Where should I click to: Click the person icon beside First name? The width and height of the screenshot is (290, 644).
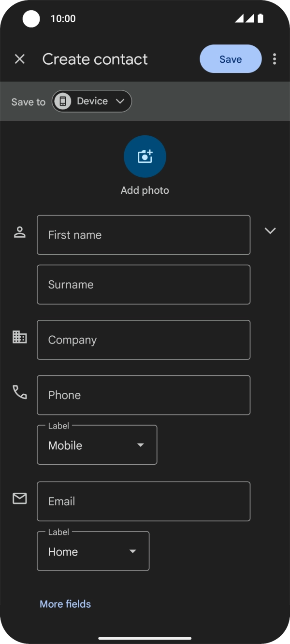pos(19,231)
